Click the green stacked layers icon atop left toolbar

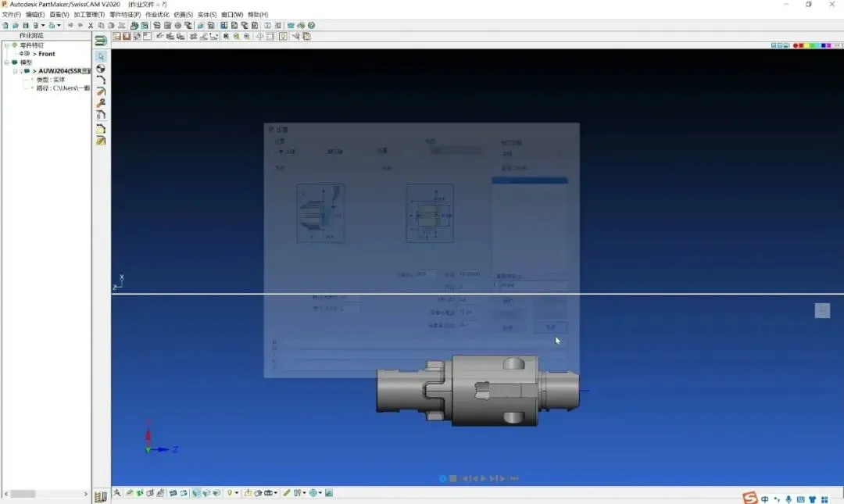pos(101,41)
